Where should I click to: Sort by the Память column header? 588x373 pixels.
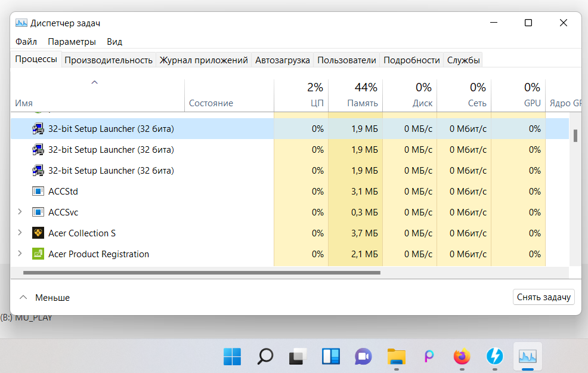tap(355, 95)
